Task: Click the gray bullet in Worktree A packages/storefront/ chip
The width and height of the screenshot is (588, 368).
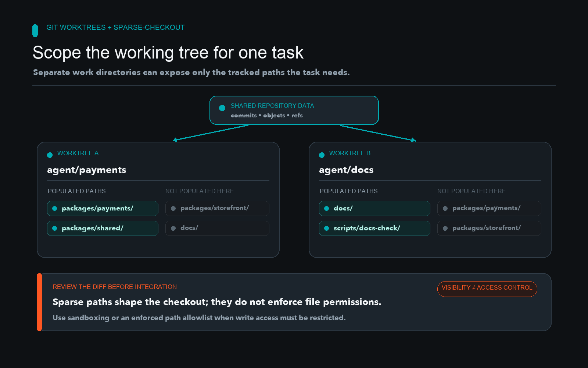Action: (x=173, y=208)
